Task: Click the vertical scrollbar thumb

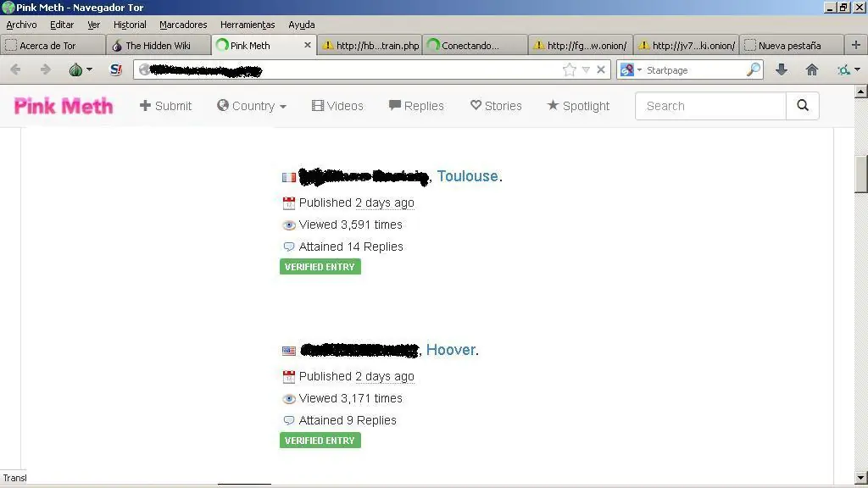Action: pos(861,175)
